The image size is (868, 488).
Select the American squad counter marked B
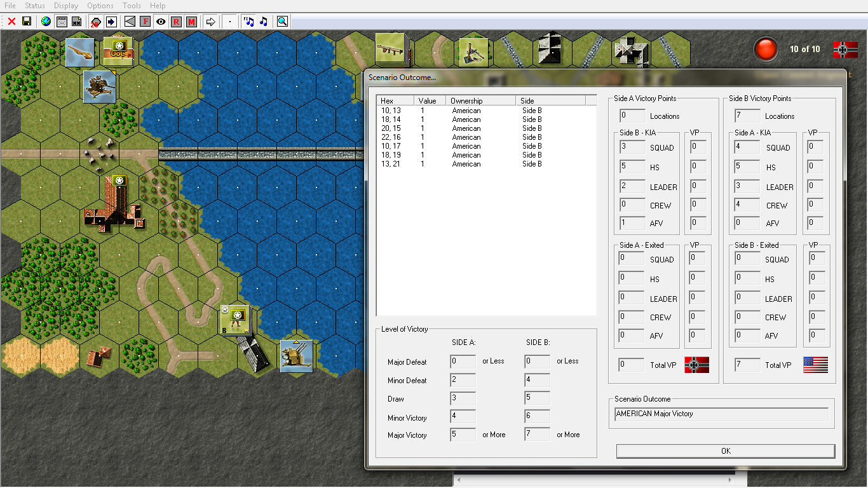point(236,320)
